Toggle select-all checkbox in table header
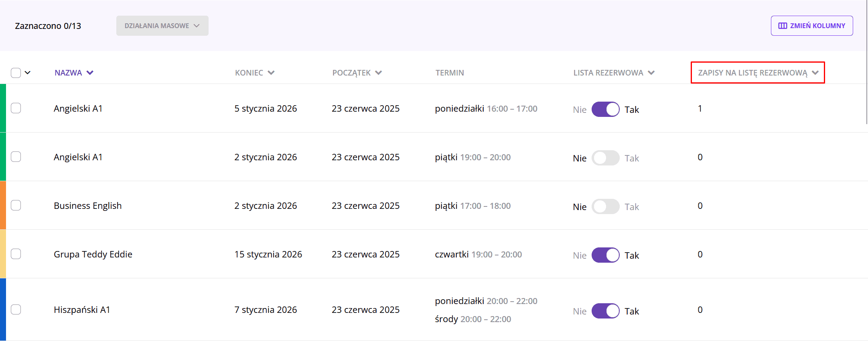The image size is (868, 341). coord(16,73)
